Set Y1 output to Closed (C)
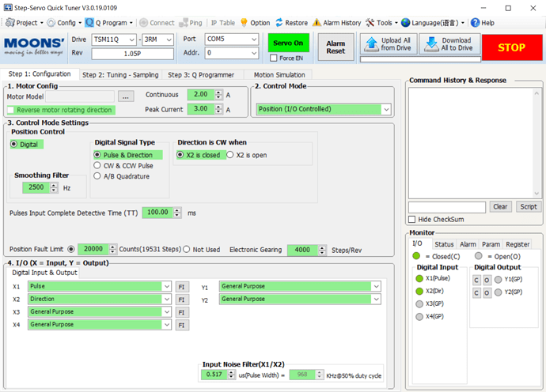This screenshot has height=392, width=546. [476, 280]
